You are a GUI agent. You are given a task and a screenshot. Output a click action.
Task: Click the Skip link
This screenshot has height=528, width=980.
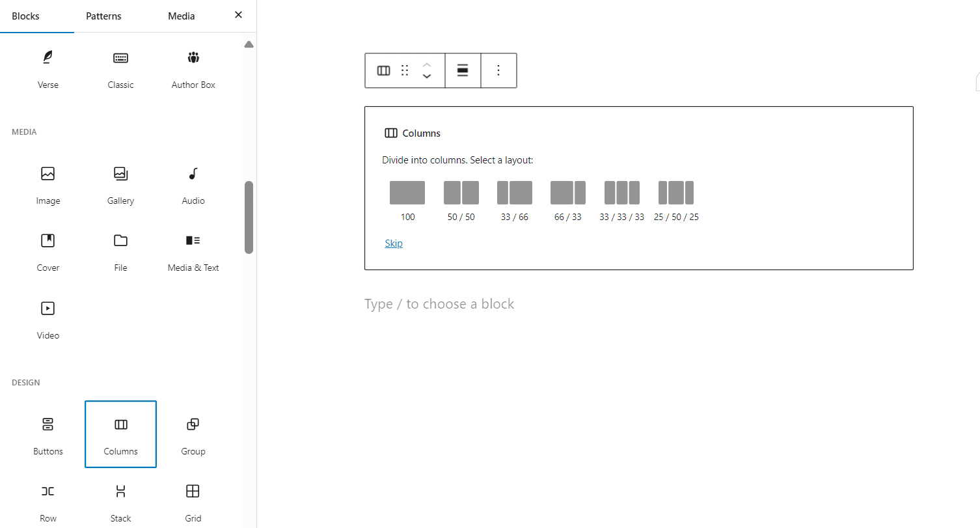tap(393, 243)
